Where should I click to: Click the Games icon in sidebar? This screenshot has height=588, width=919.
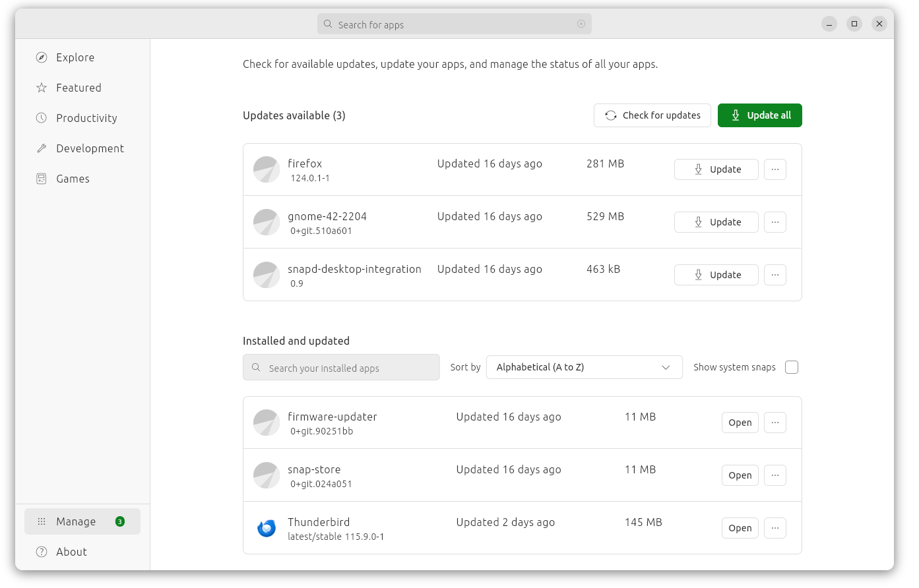click(x=42, y=179)
